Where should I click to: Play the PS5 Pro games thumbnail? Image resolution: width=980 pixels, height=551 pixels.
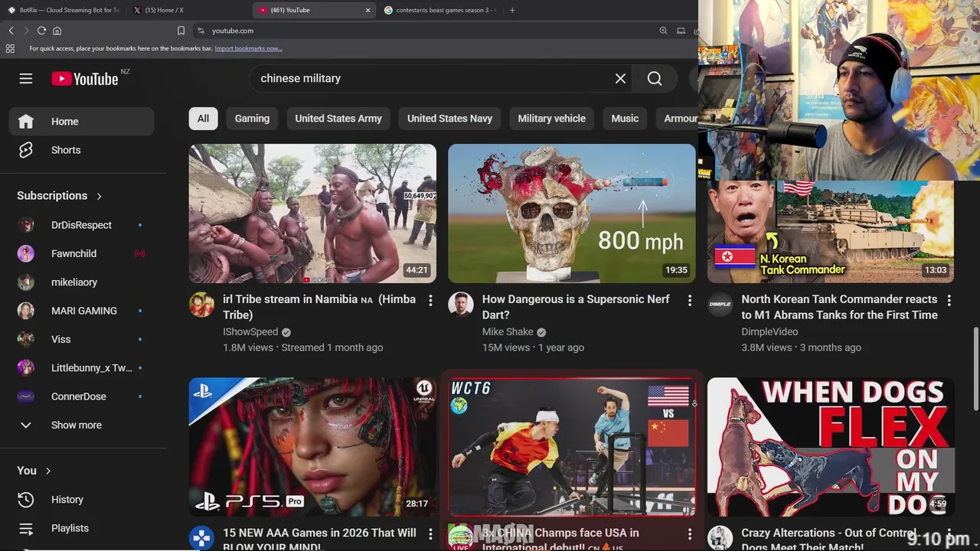pyautogui.click(x=312, y=447)
